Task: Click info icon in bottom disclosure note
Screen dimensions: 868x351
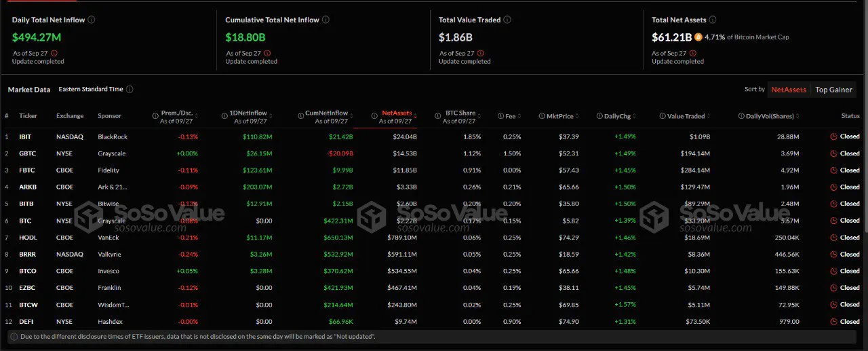Action: (x=14, y=337)
